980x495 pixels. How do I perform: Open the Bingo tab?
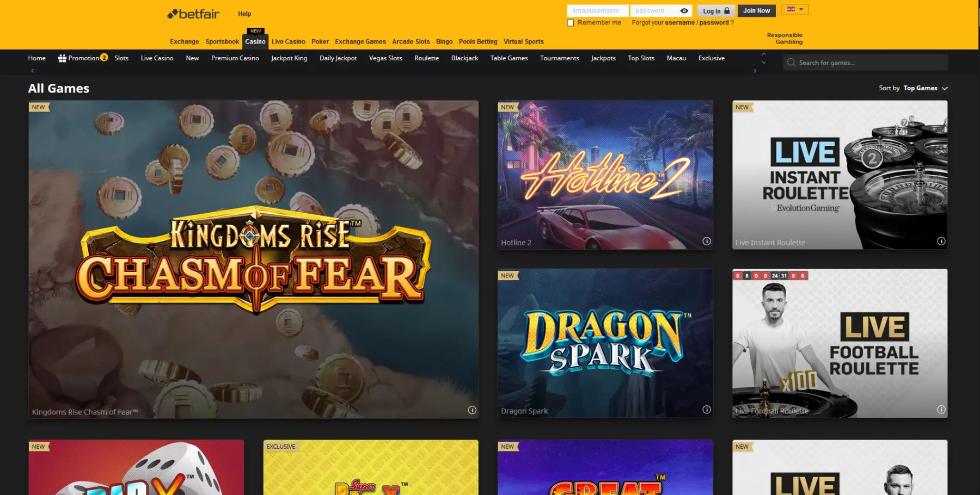click(444, 42)
